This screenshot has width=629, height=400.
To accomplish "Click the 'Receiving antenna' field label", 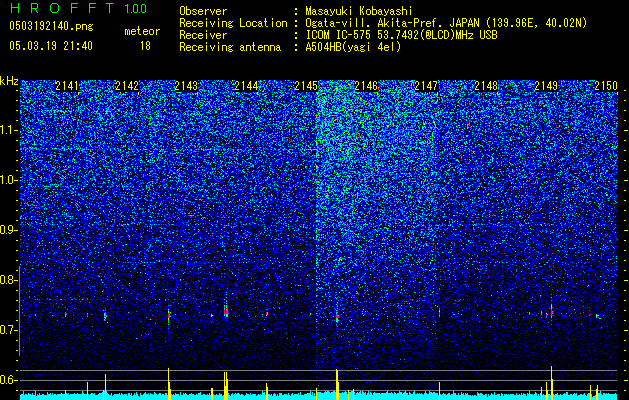I will pyautogui.click(x=230, y=47).
